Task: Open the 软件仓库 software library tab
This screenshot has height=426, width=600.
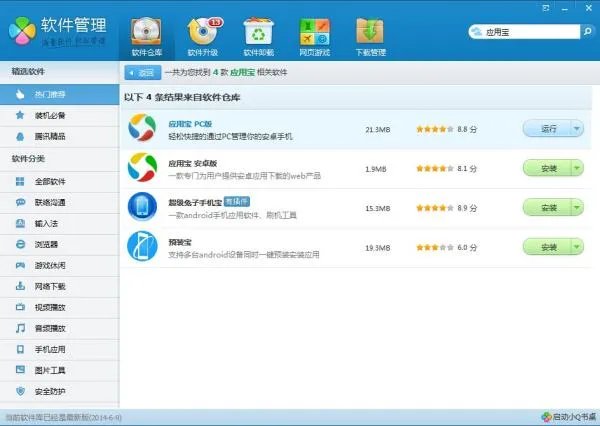Action: coord(147,37)
